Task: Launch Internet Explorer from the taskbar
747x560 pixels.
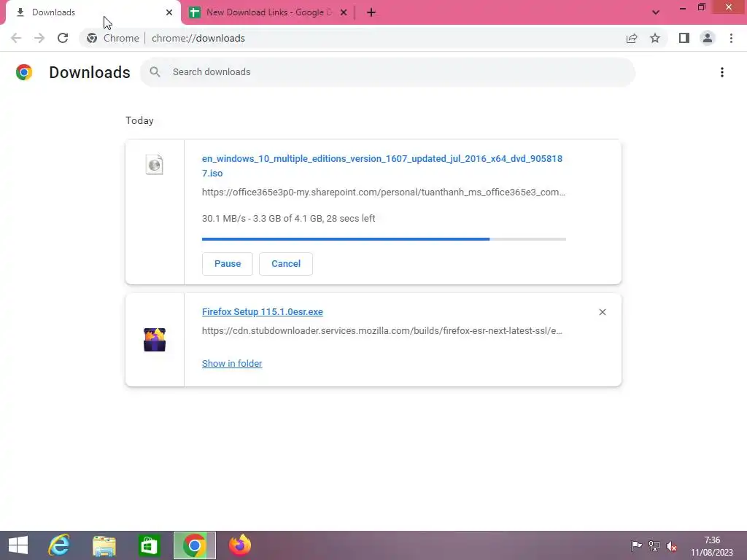Action: click(x=59, y=545)
